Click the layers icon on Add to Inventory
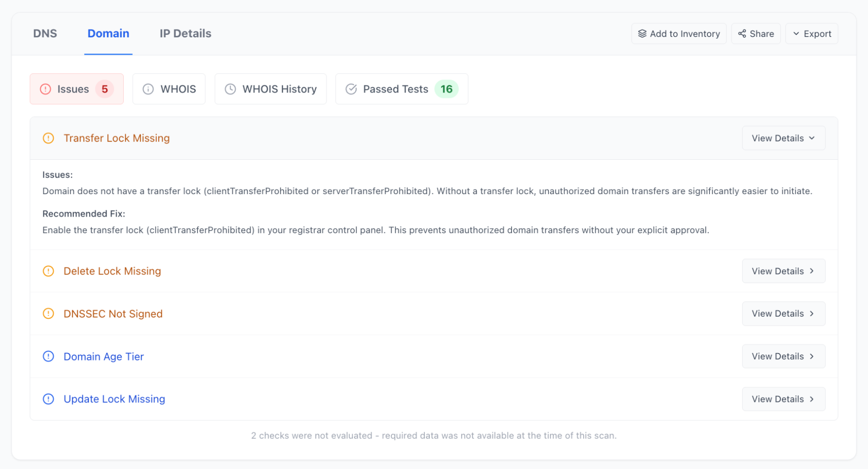This screenshot has height=469, width=868. [642, 34]
